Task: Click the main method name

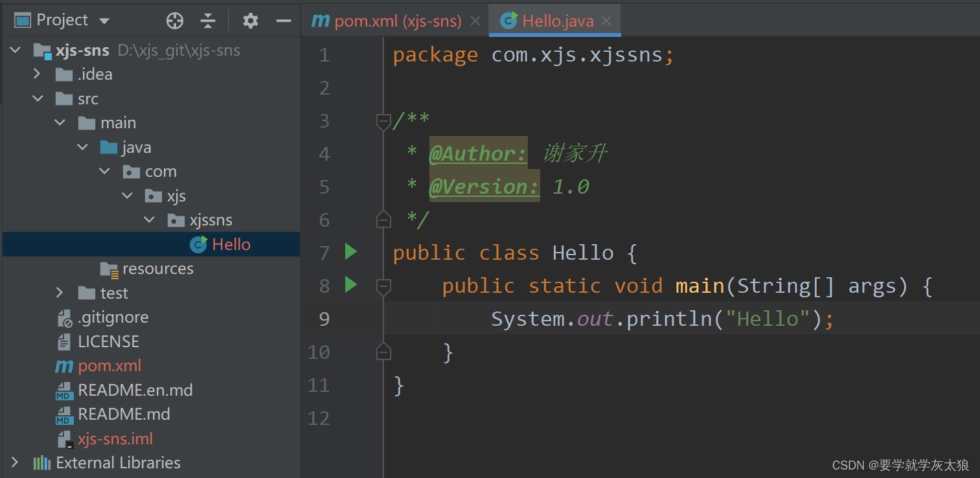Action: click(x=700, y=286)
